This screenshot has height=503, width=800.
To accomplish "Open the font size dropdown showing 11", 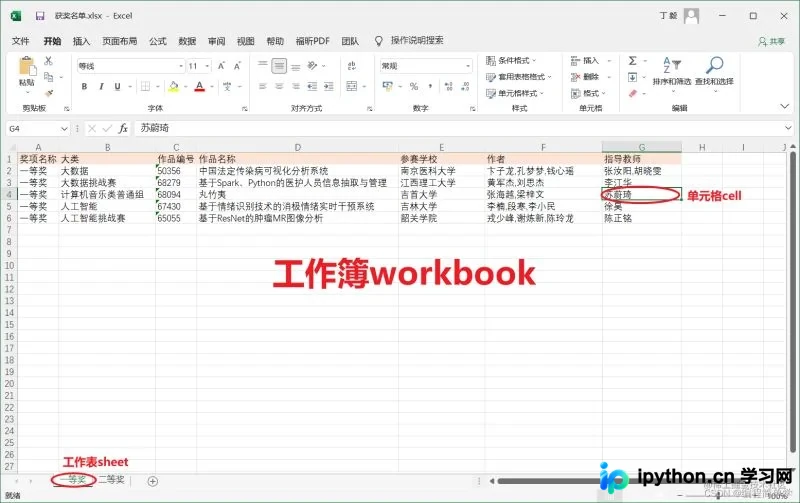I will pos(207,66).
